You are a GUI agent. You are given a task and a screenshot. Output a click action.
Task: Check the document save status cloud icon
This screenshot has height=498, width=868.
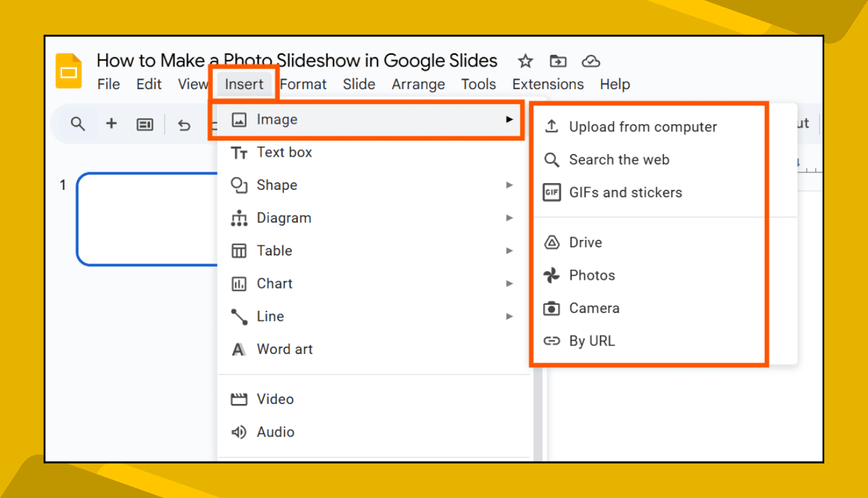pos(591,61)
